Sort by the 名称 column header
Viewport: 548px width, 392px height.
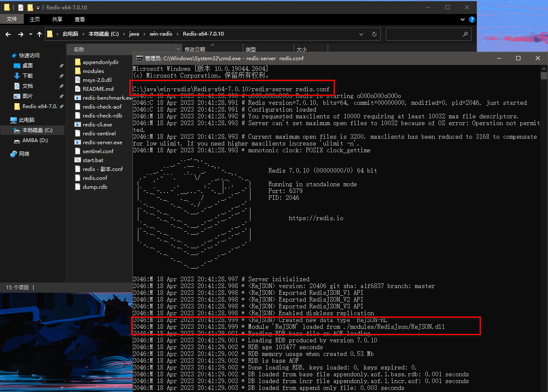(79, 50)
